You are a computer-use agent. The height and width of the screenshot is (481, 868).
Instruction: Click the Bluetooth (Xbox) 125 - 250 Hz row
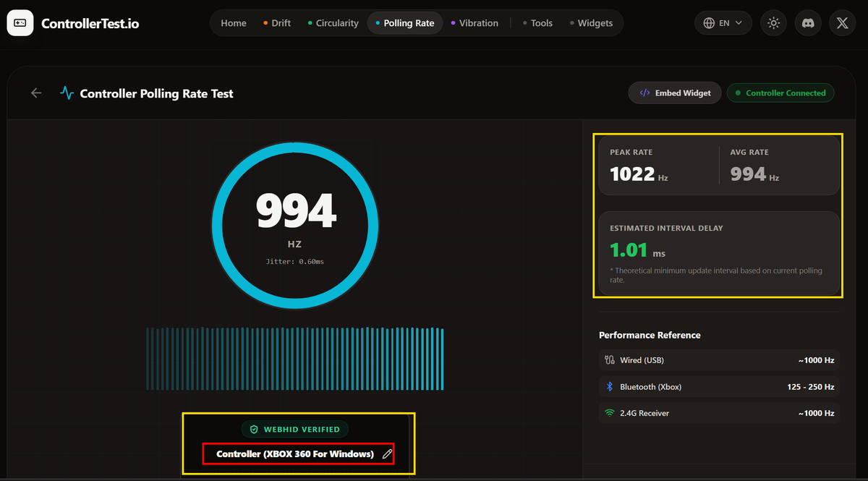pos(719,387)
